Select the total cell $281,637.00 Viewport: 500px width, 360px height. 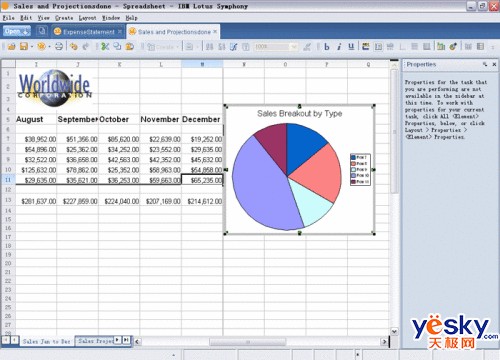pyautogui.click(x=36, y=201)
